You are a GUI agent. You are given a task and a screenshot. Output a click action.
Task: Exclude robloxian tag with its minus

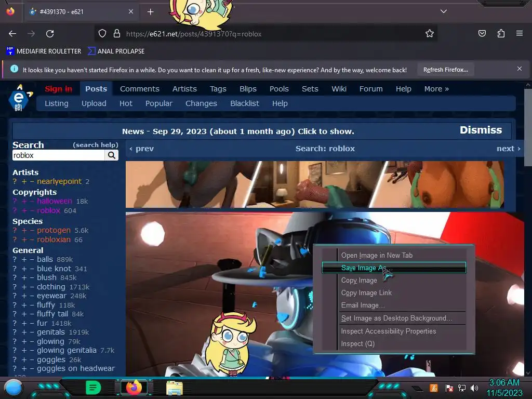pos(32,240)
